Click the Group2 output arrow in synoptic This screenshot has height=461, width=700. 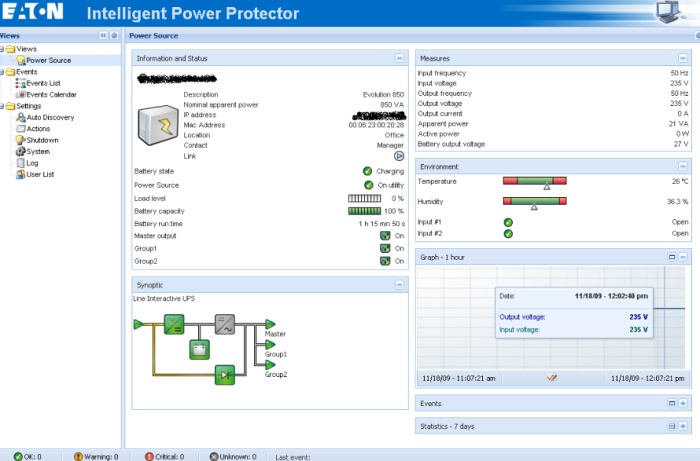(x=270, y=365)
